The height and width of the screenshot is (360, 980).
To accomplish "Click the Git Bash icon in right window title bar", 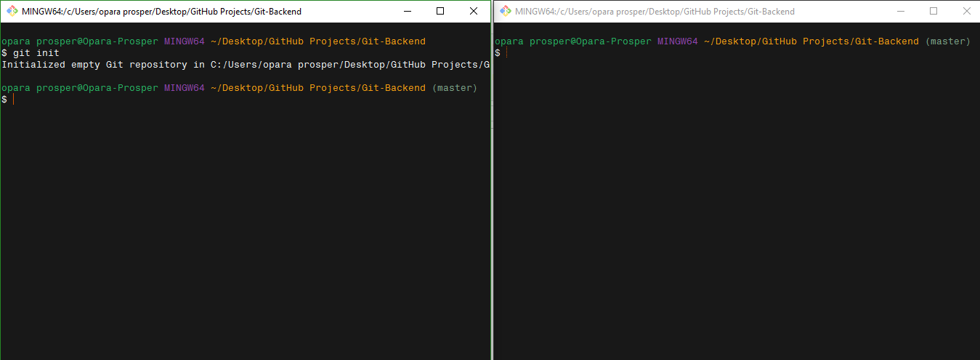I will pos(504,11).
